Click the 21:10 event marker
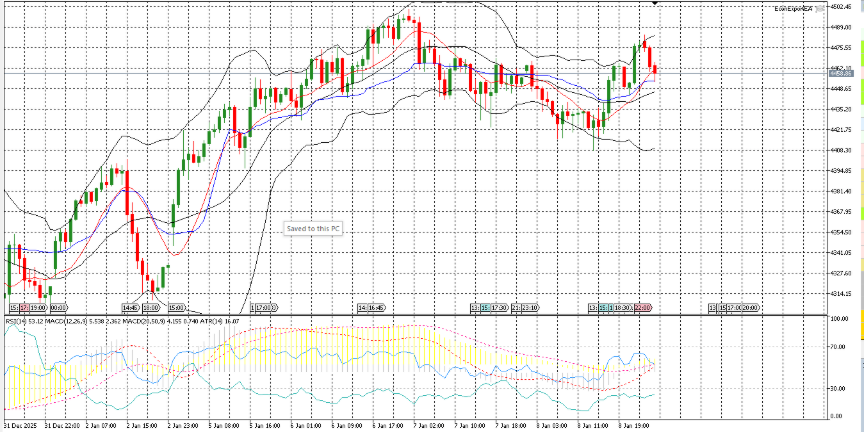Viewport: 864px width, 432px height. click(529, 308)
